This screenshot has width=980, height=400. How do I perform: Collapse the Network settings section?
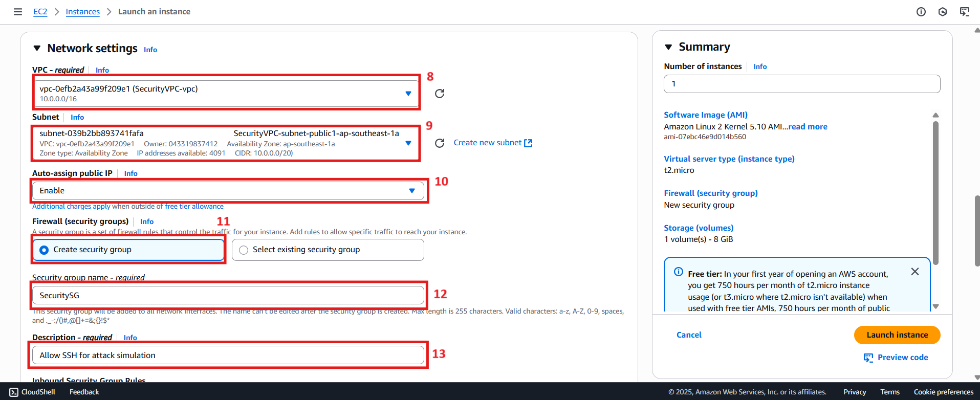pyautogui.click(x=37, y=48)
